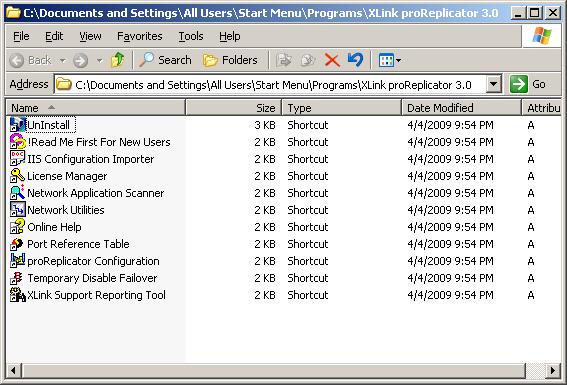Viewport: 567px width, 385px height.
Task: Expand the Forward history dropdown arrow
Action: [x=99, y=60]
